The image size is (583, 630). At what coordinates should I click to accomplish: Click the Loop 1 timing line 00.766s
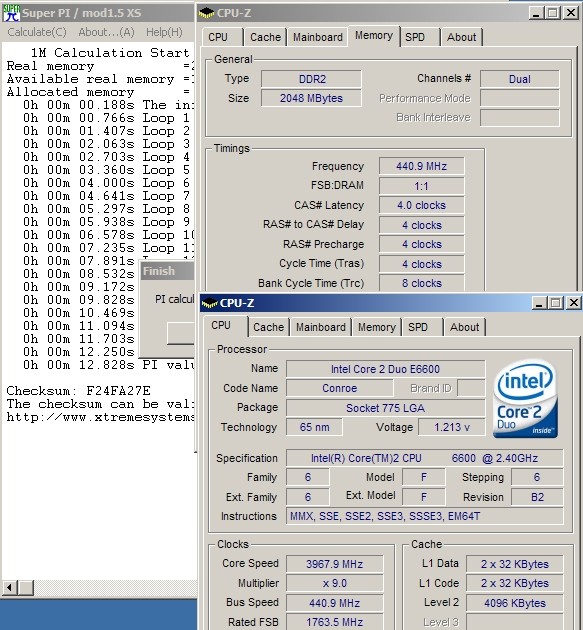click(106, 118)
